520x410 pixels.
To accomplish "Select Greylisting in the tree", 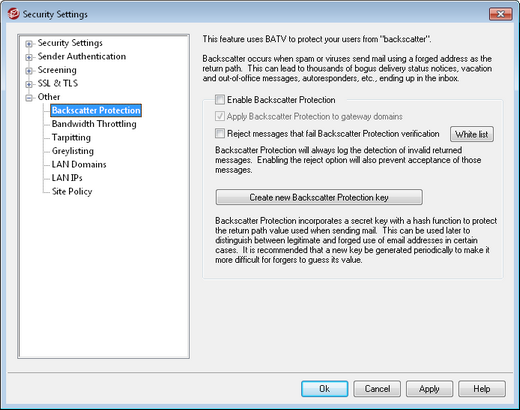I will coord(73,151).
